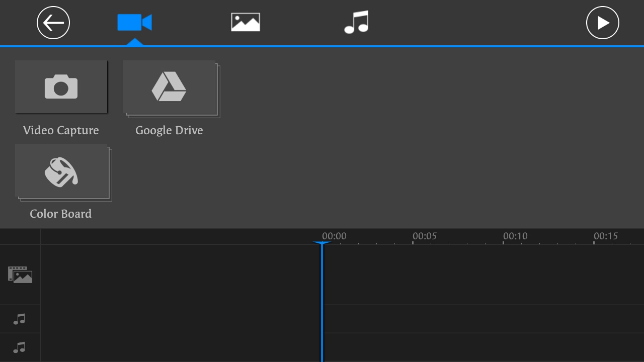The height and width of the screenshot is (362, 644).
Task: Open the video clips source tab
Action: (134, 22)
